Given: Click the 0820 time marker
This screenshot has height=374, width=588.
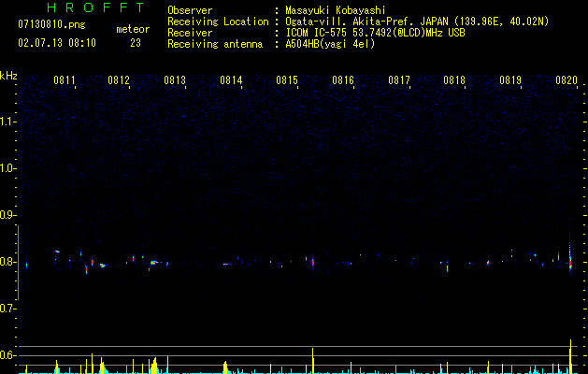Looking at the screenshot, I should 566,80.
